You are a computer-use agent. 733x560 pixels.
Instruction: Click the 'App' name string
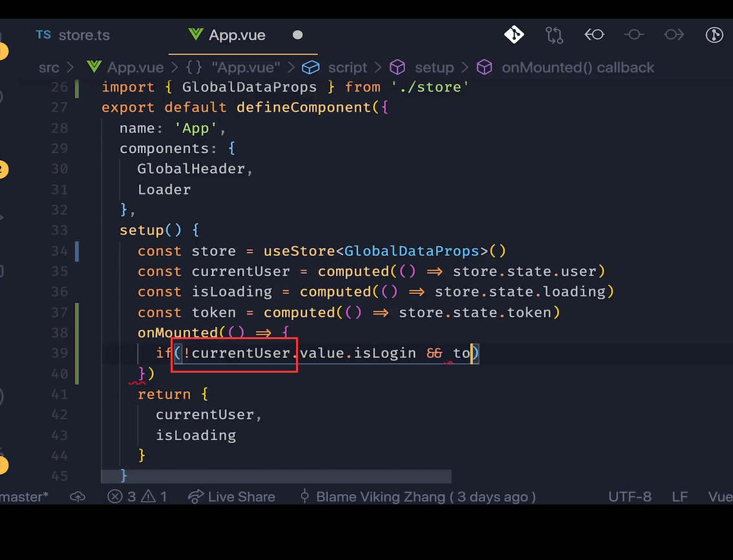coord(195,128)
